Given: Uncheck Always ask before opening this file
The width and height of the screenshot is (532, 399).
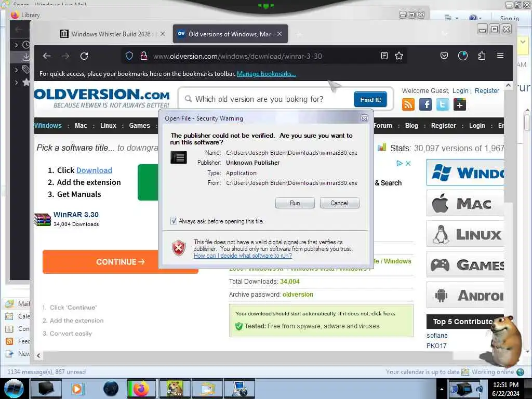Looking at the screenshot, I should [174, 221].
